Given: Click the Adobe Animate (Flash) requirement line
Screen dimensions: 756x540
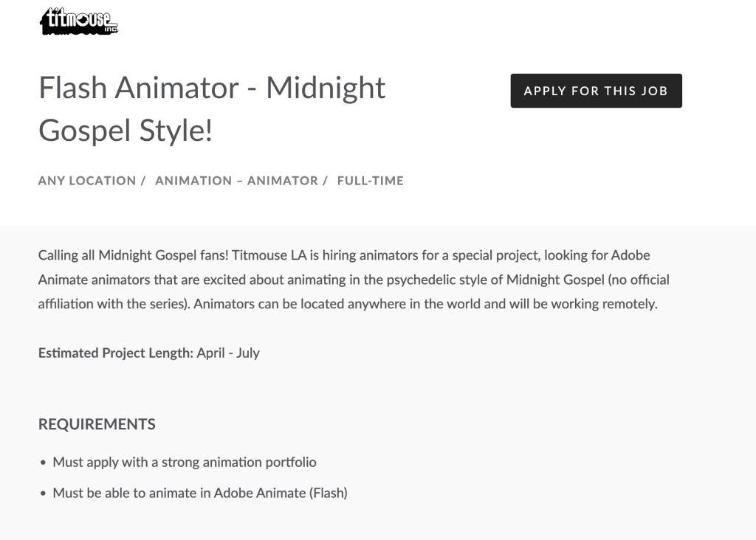Looking at the screenshot, I should point(200,494).
